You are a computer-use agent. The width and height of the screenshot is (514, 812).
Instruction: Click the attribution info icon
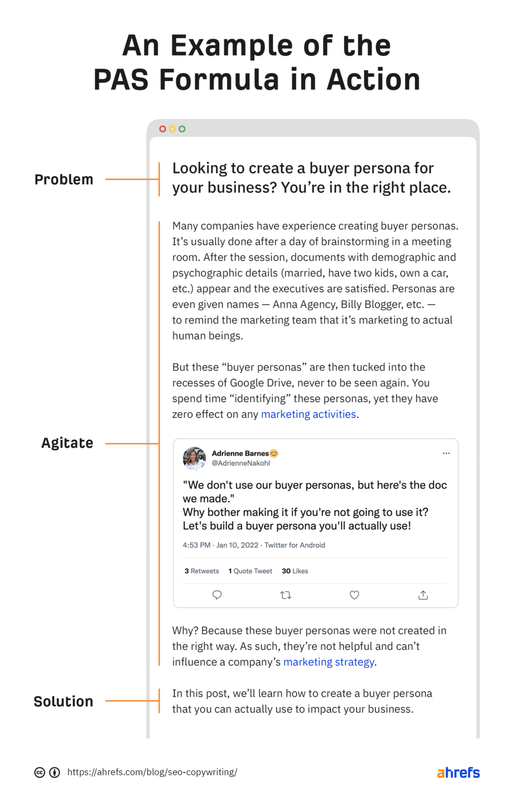tap(54, 772)
